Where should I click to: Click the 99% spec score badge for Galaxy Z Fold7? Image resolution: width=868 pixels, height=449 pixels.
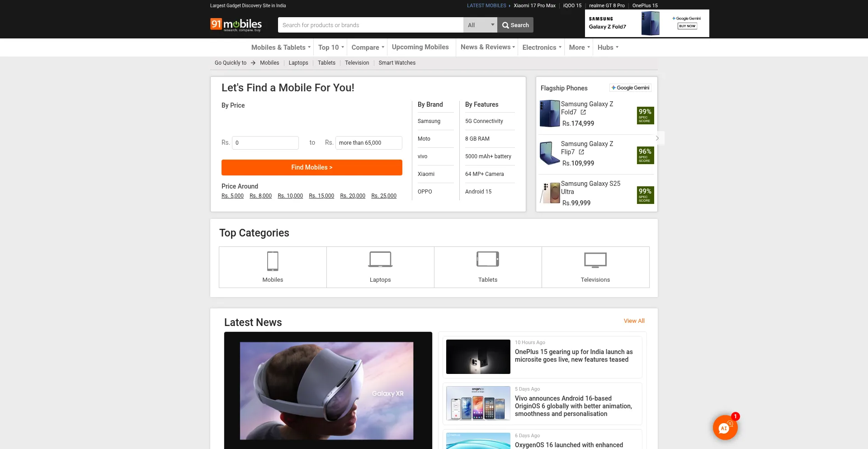point(645,115)
